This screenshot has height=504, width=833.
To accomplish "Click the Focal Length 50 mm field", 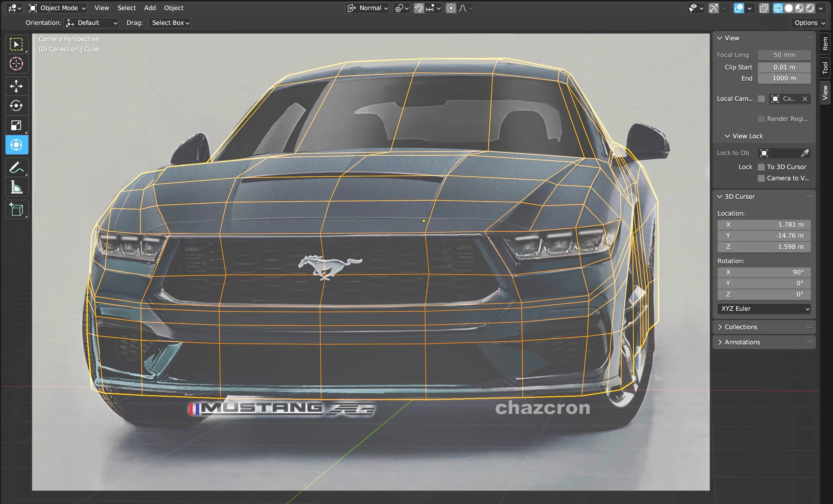I will [784, 55].
